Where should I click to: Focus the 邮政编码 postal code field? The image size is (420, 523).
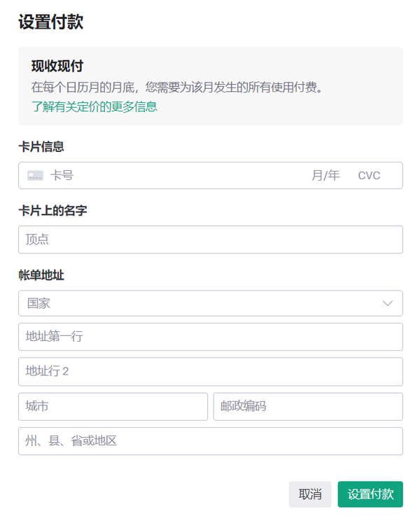tap(308, 407)
